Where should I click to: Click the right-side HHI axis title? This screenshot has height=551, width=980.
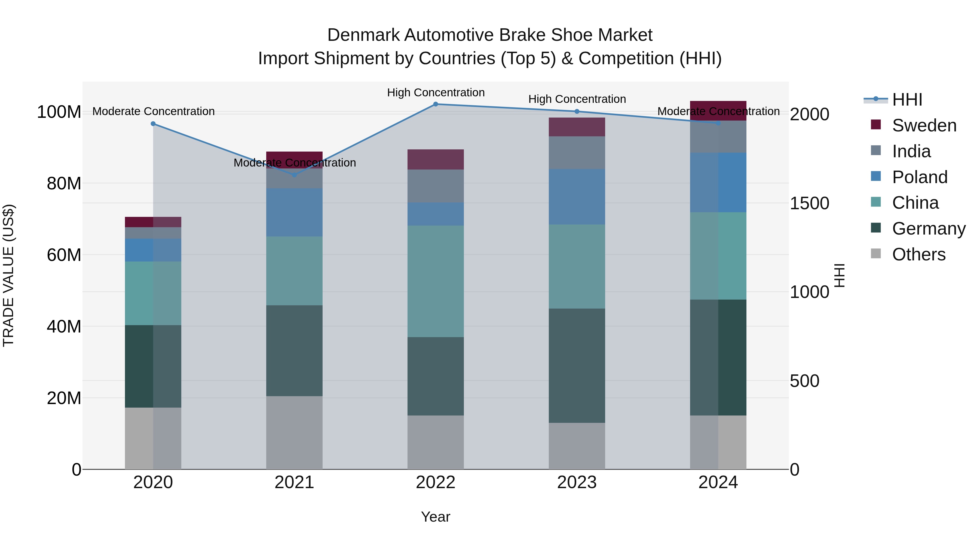839,275
